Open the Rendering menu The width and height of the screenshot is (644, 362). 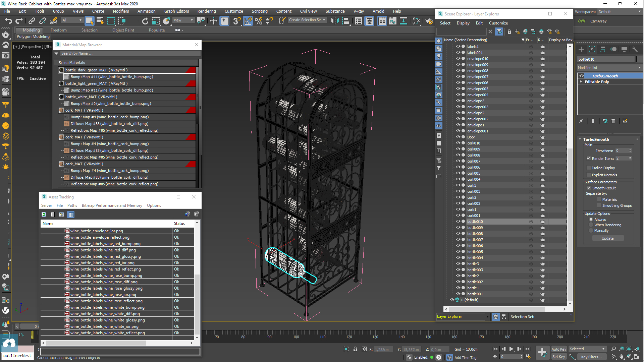click(207, 11)
